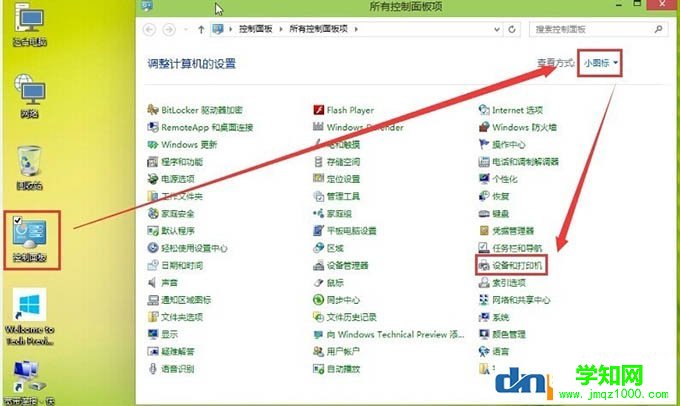The height and width of the screenshot is (406, 680).
Task: Refresh the Control Panel view
Action: [512, 29]
